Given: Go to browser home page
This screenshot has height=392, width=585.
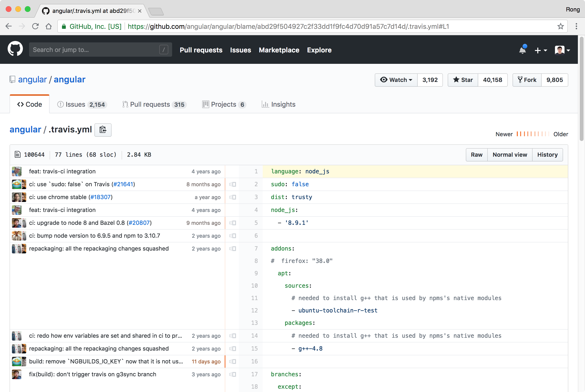Looking at the screenshot, I should click(x=49, y=26).
